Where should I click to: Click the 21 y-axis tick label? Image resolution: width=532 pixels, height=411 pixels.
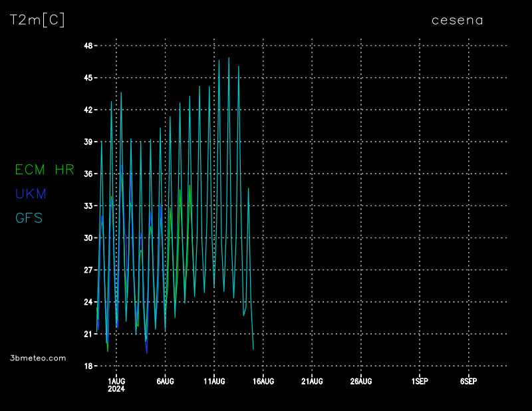(x=88, y=334)
